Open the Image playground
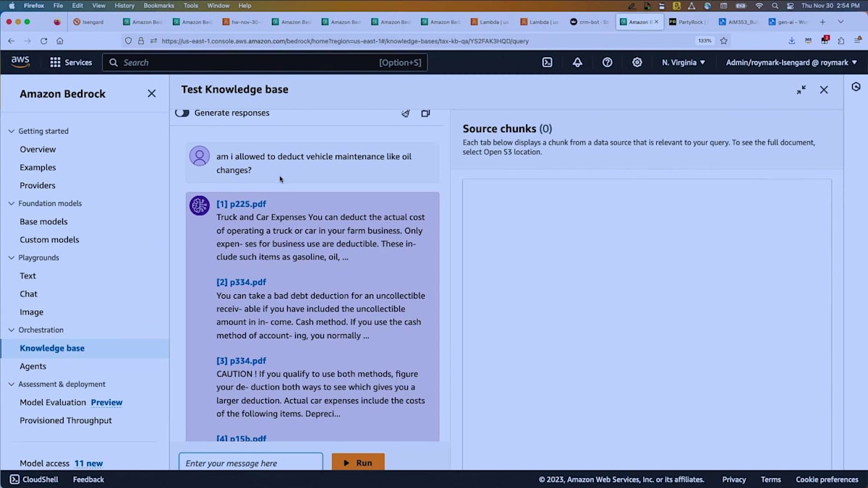This screenshot has width=868, height=488. pyautogui.click(x=32, y=312)
